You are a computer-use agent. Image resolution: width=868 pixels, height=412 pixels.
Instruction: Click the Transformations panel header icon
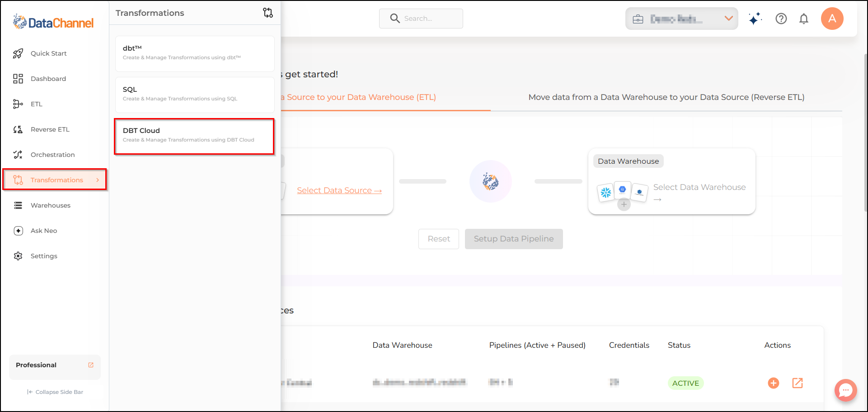pyautogui.click(x=268, y=13)
